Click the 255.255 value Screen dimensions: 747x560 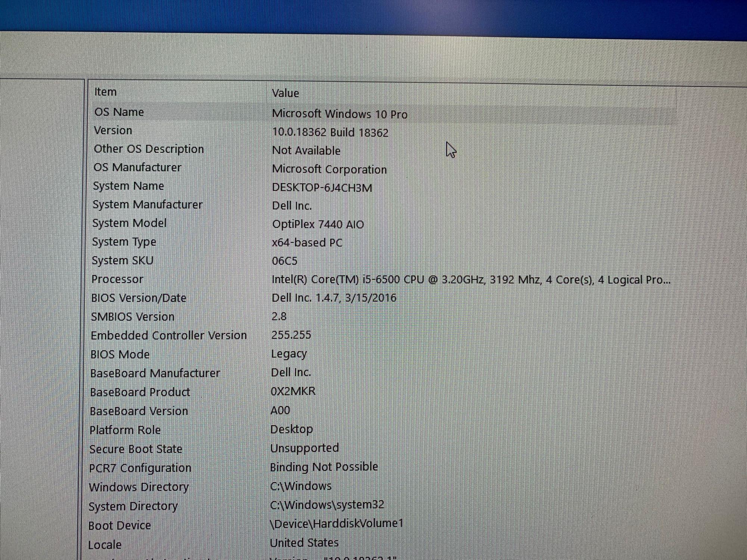click(291, 335)
